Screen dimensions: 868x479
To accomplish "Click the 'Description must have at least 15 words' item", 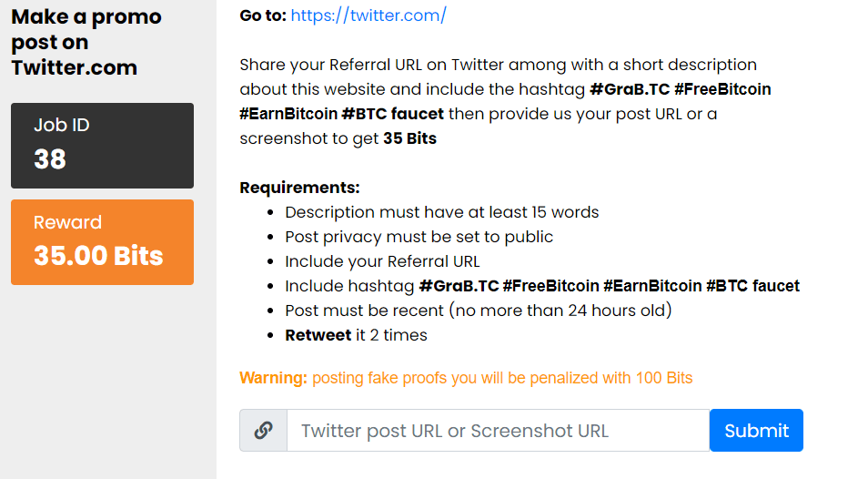I will point(442,212).
